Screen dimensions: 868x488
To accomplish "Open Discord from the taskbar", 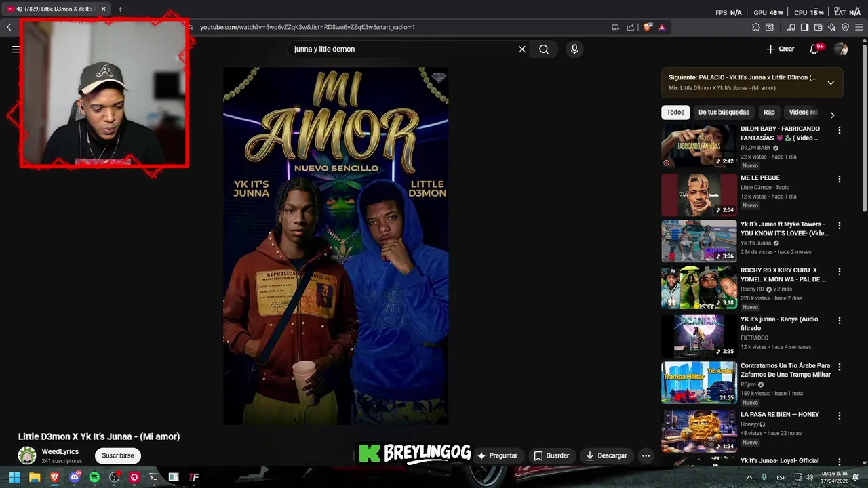I will tap(75, 477).
